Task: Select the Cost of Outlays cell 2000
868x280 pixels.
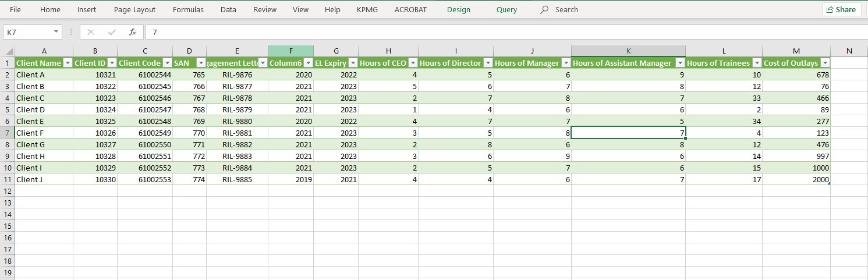Action: click(796, 179)
